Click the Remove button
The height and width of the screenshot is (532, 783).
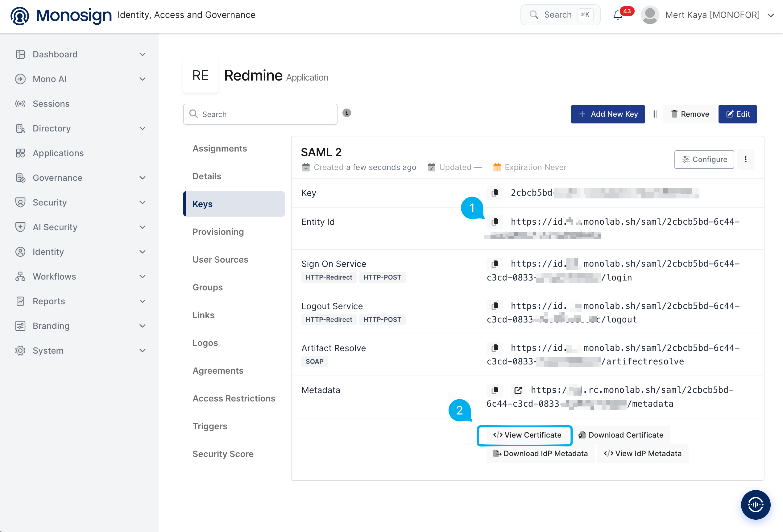[x=690, y=114]
